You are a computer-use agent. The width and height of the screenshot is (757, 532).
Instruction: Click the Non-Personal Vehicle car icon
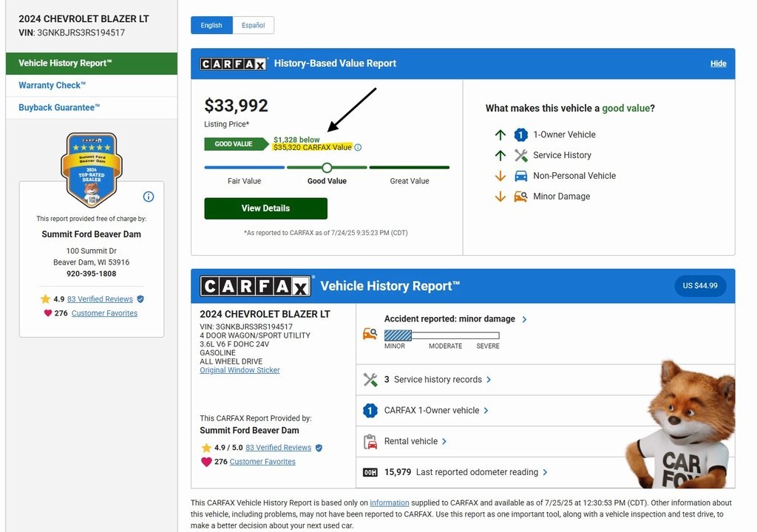point(520,176)
